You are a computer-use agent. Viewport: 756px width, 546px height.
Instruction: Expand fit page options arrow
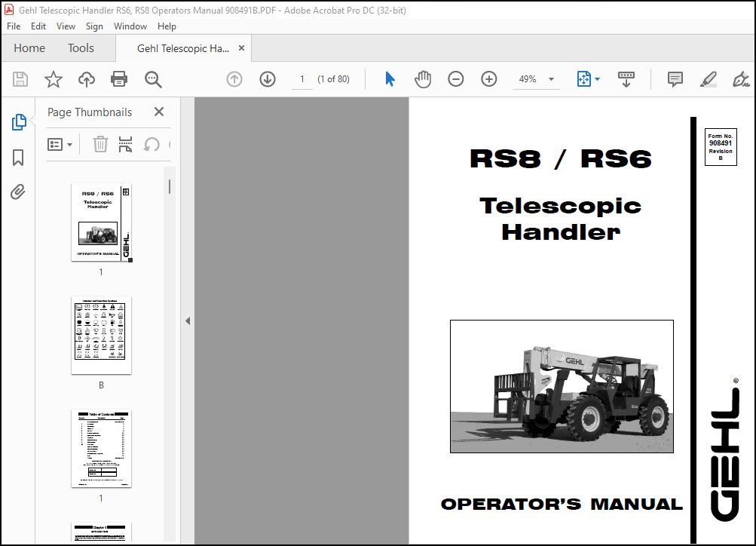[598, 79]
